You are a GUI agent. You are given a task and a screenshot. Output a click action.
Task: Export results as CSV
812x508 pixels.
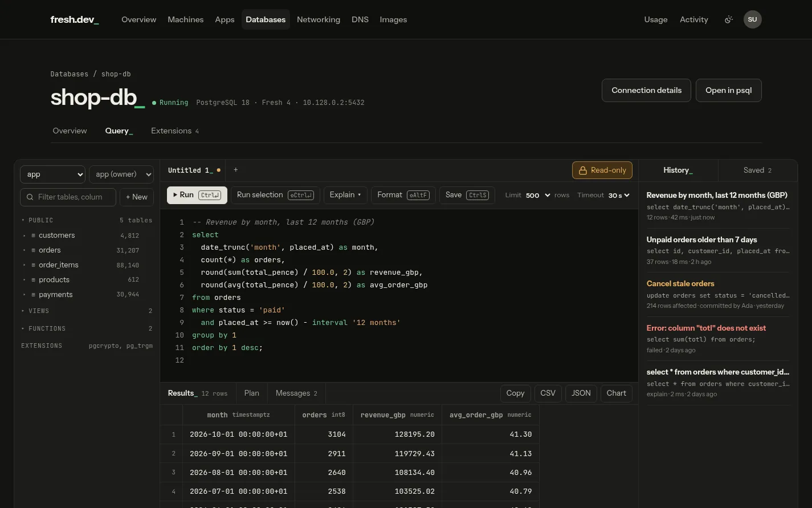coord(548,393)
